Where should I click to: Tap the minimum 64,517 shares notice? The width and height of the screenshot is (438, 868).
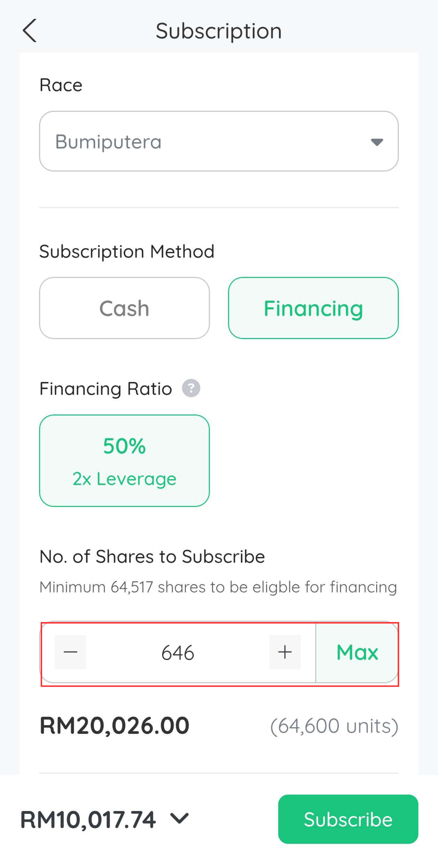pos(218,587)
